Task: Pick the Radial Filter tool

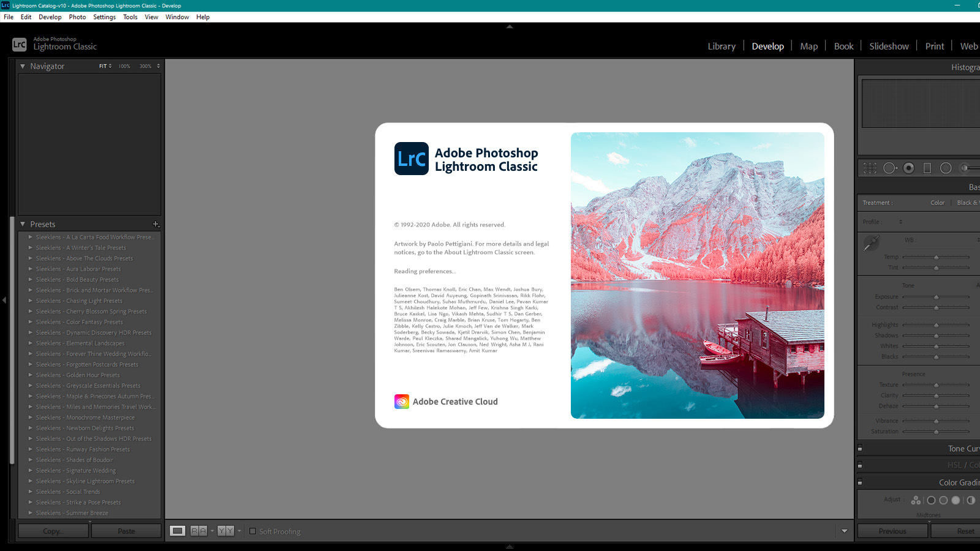Action: (946, 168)
